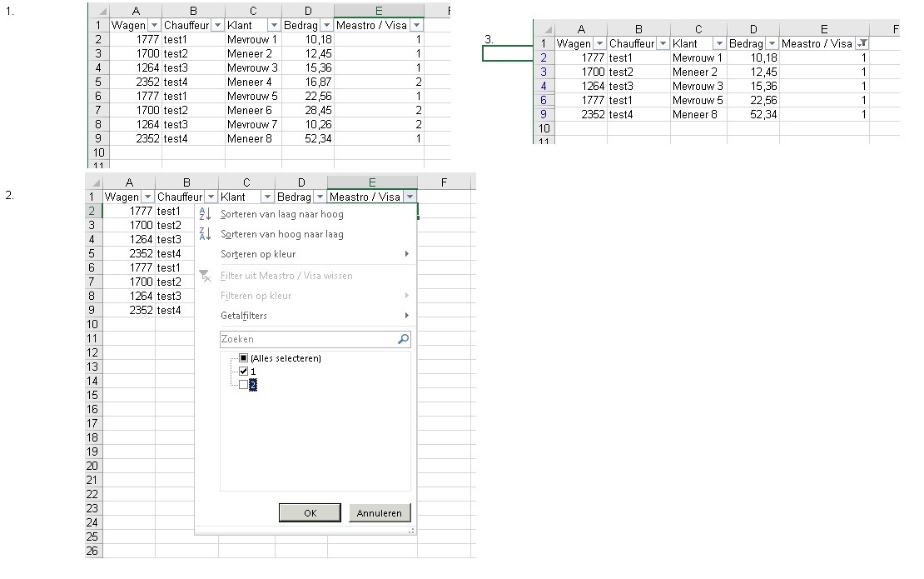This screenshot has height=579, width=924.
Task: Select row 26 header in sheet 2
Action: pos(92,551)
